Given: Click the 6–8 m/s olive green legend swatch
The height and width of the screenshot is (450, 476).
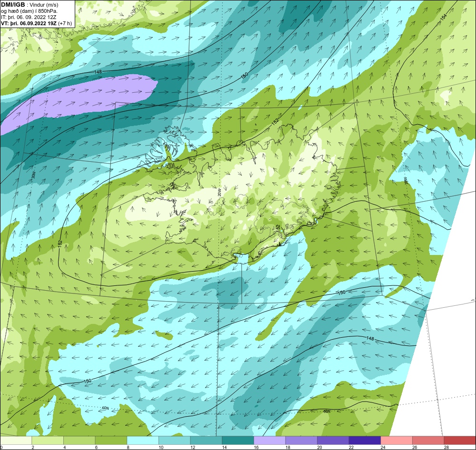Looking at the screenshot, I should (x=111, y=440).
